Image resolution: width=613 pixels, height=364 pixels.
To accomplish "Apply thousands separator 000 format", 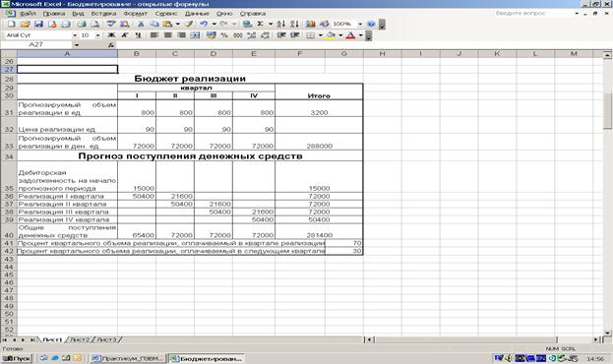I will (x=238, y=35).
